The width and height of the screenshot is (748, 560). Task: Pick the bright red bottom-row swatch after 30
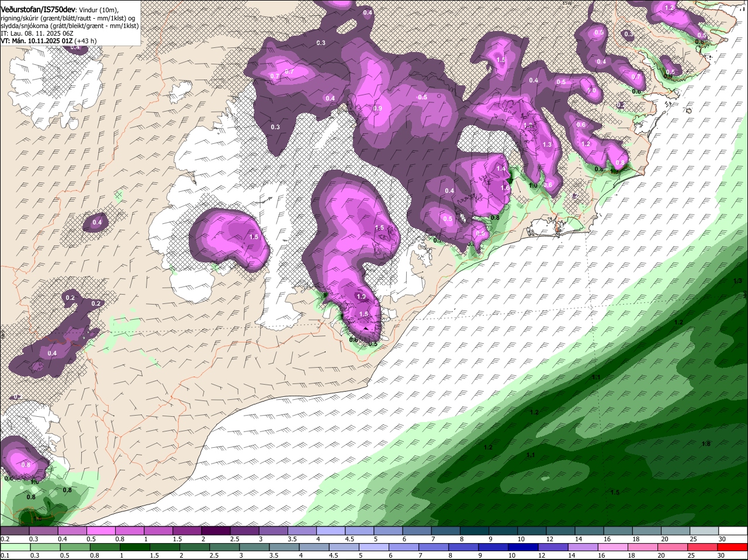click(732, 547)
